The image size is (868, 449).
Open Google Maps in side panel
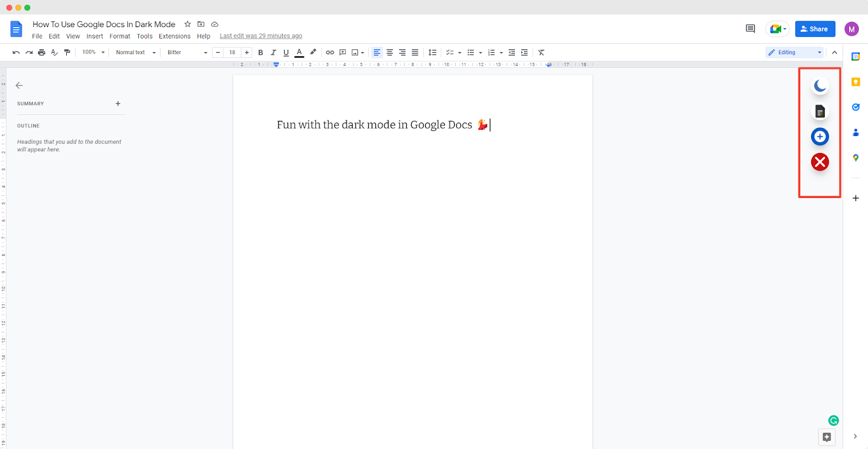pyautogui.click(x=856, y=158)
